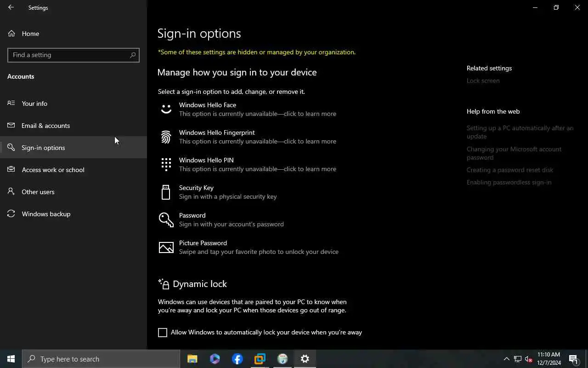588x368 pixels.
Task: Open Facebook app from taskbar
Action: point(237,359)
